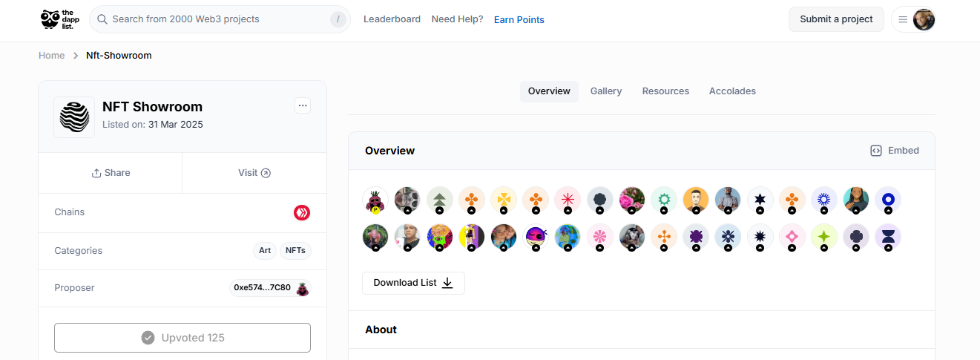Click the slash shortcut badge in search
Viewport: 980px width, 360px height.
click(x=338, y=19)
